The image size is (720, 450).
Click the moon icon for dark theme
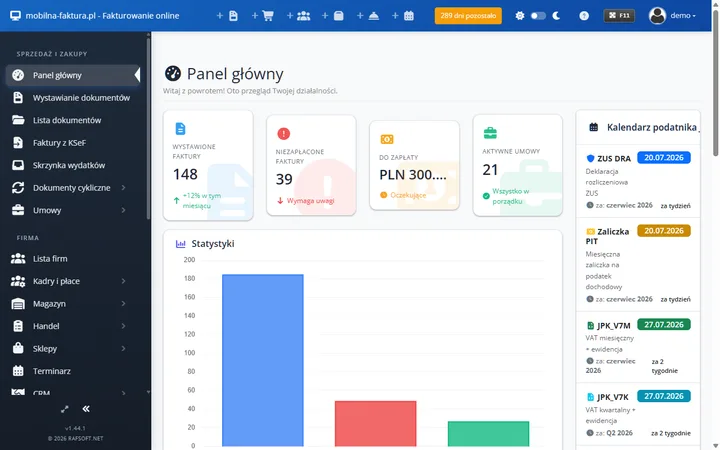(556, 16)
